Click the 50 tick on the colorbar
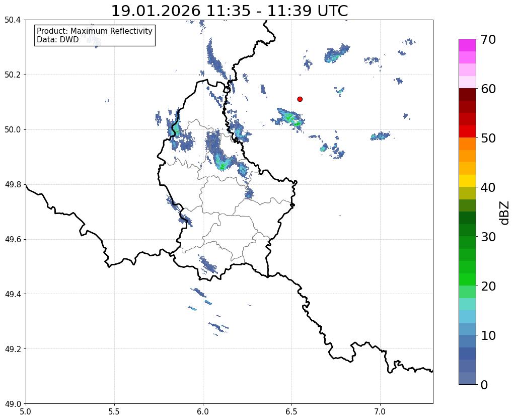Viewport: 515px width, 420px height. (x=488, y=138)
